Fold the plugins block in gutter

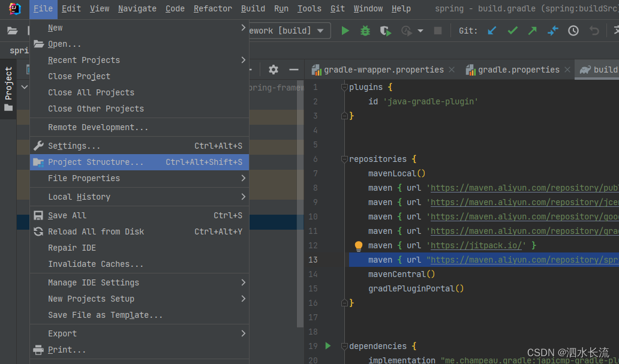[344, 87]
